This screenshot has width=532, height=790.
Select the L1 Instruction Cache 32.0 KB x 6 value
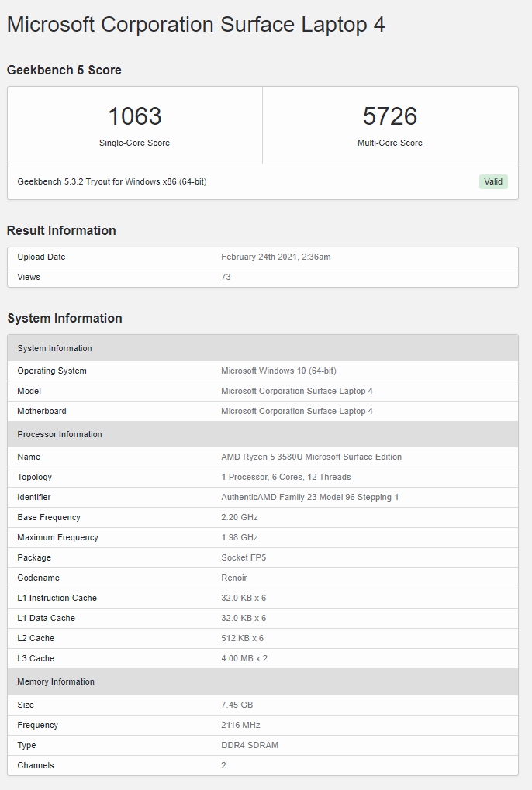click(244, 598)
